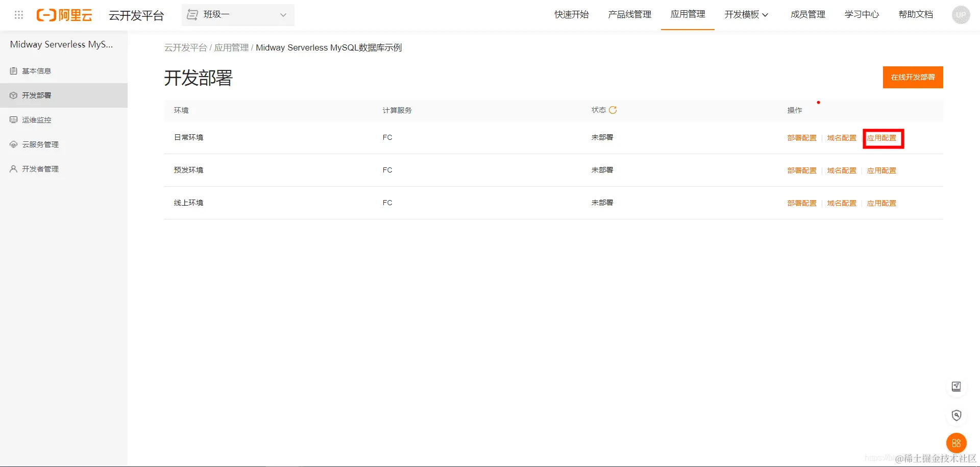Click the 日常环境 row name
The image size is (980, 467).
(188, 137)
